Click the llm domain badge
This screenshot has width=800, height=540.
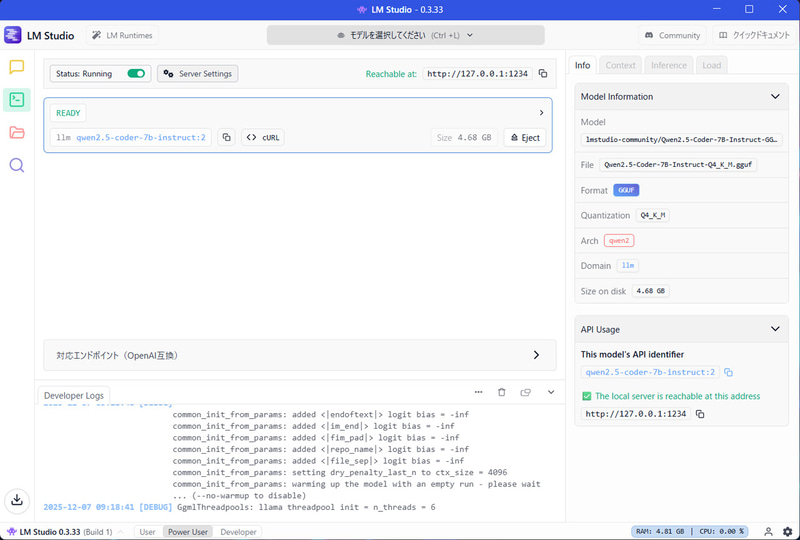pyautogui.click(x=628, y=265)
